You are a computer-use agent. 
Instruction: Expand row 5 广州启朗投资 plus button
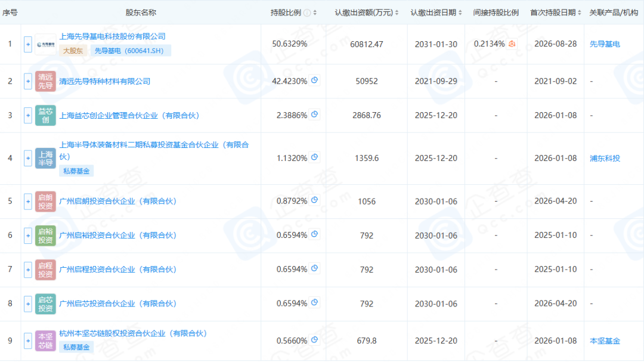(x=28, y=202)
